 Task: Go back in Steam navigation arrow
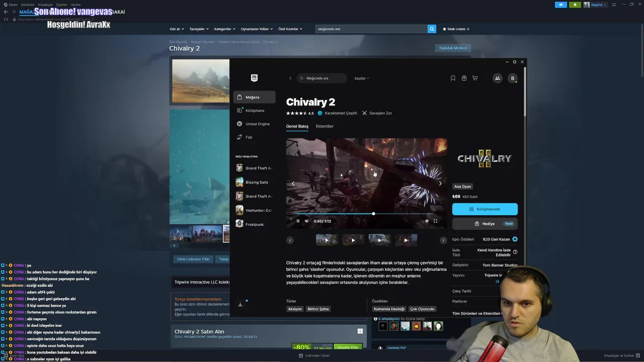[6, 12]
